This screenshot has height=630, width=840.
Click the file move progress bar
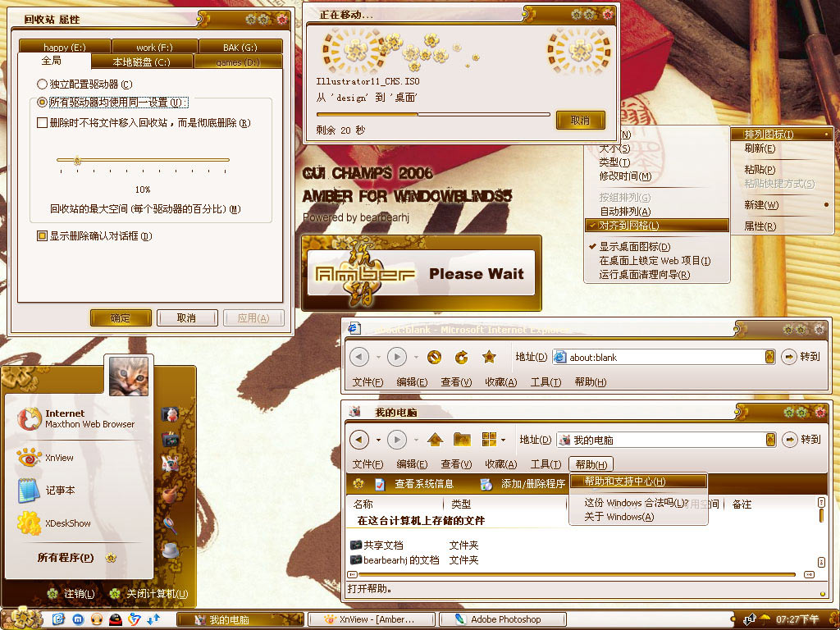pyautogui.click(x=433, y=114)
